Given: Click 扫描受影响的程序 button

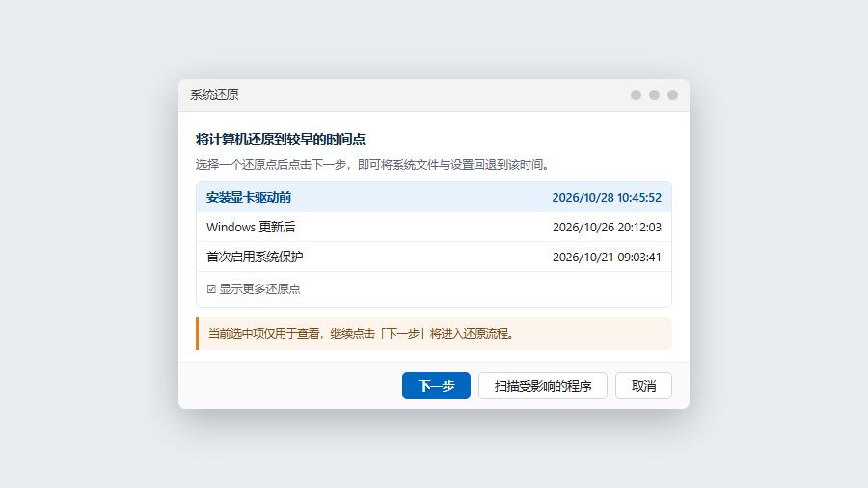Looking at the screenshot, I should click(x=543, y=386).
